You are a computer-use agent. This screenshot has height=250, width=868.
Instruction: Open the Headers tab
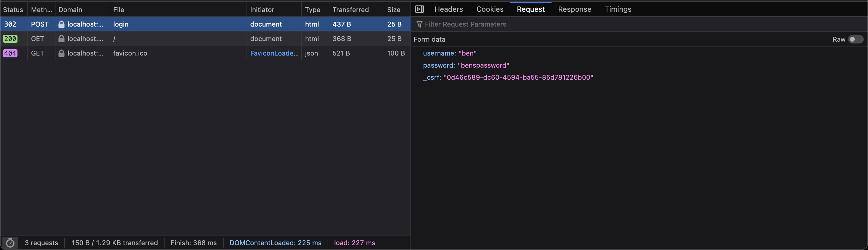coord(448,9)
